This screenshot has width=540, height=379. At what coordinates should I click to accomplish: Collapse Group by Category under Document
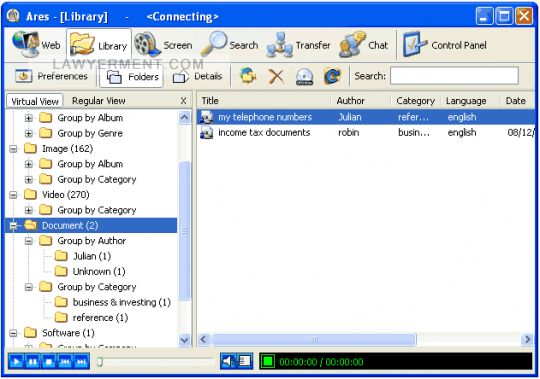29,287
